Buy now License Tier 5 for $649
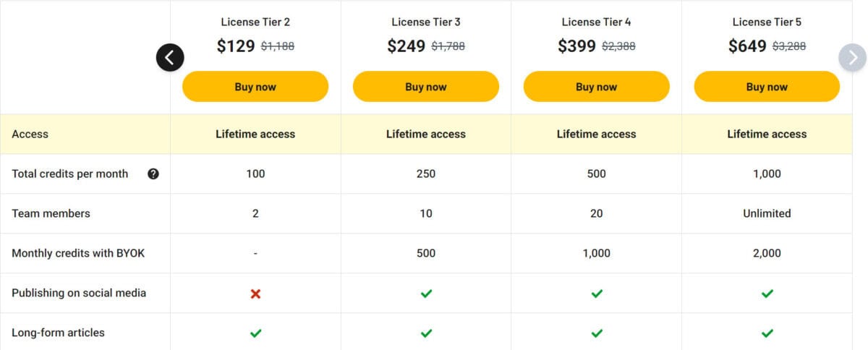868x350 pixels. point(767,86)
